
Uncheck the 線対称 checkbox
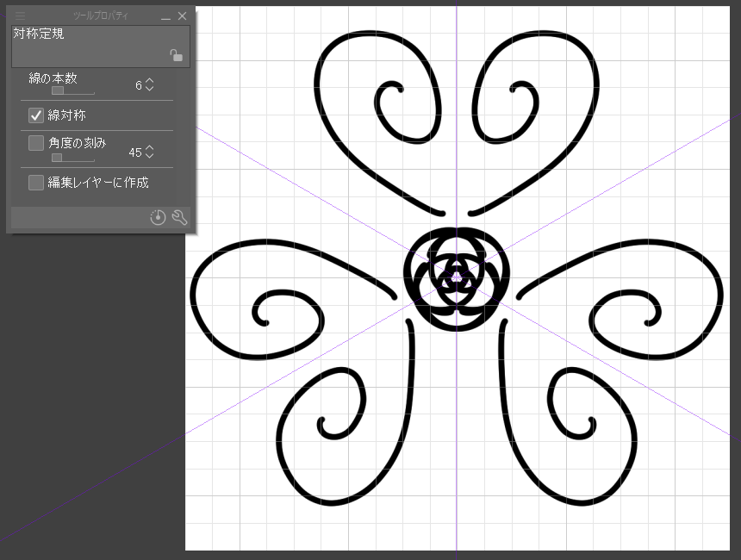pos(36,115)
